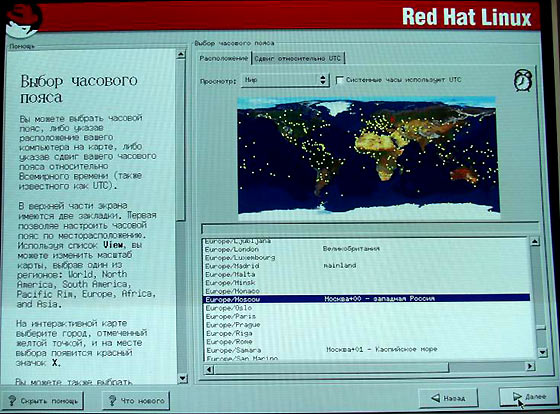Click the mainland description for Madrid
The width and height of the screenshot is (560, 414).
coord(340,265)
